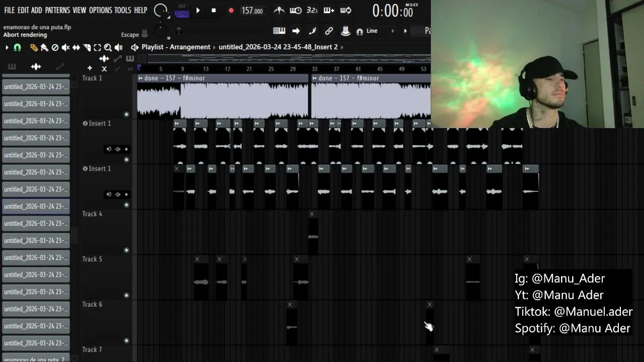Viewport: 644px width, 362px height.
Task: Click the master volume knob beside HELP
Action: tap(160, 10)
